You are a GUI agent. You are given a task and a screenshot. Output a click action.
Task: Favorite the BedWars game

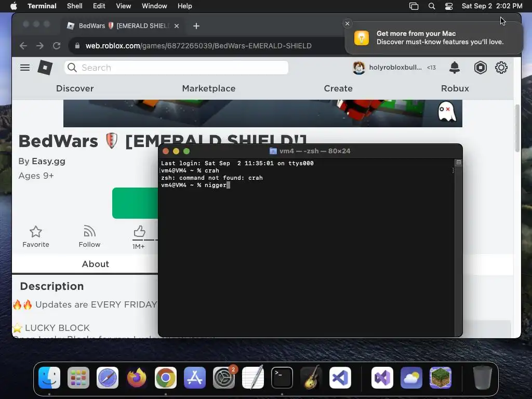(36, 236)
